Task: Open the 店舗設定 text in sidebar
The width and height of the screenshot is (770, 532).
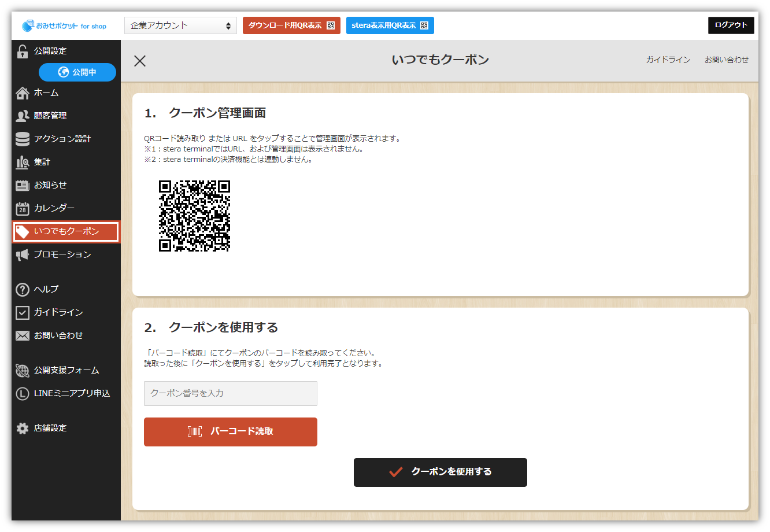Action: [x=50, y=428]
